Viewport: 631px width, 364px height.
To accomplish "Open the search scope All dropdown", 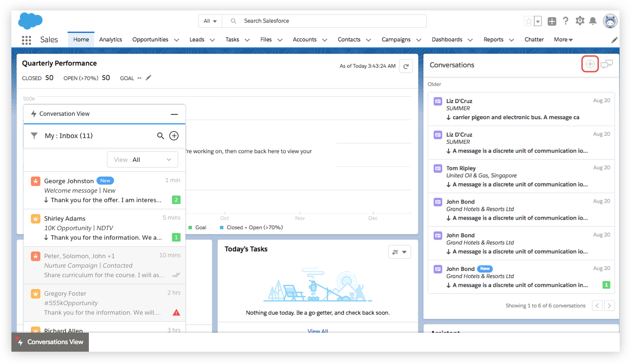I will pyautogui.click(x=210, y=21).
